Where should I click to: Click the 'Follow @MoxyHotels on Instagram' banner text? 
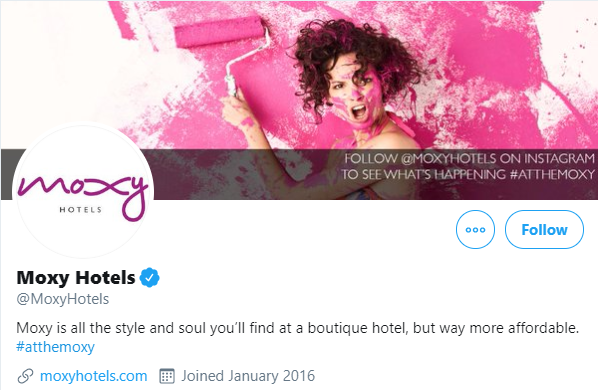(x=469, y=158)
